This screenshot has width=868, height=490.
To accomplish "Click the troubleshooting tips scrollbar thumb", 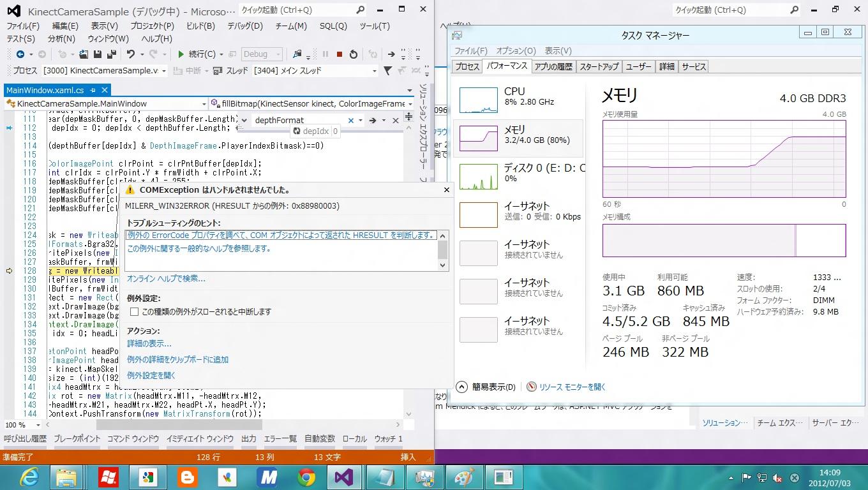I will coord(442,248).
